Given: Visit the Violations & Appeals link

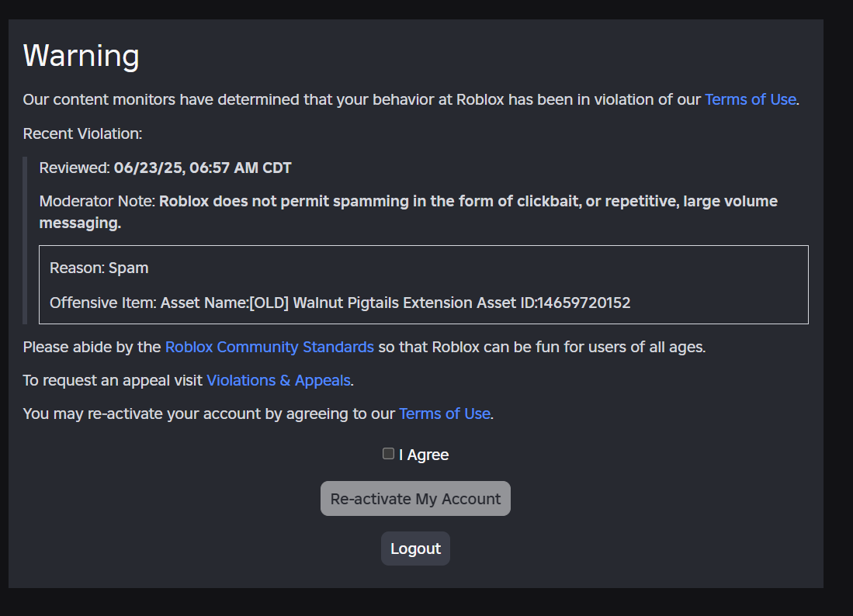Looking at the screenshot, I should point(279,381).
